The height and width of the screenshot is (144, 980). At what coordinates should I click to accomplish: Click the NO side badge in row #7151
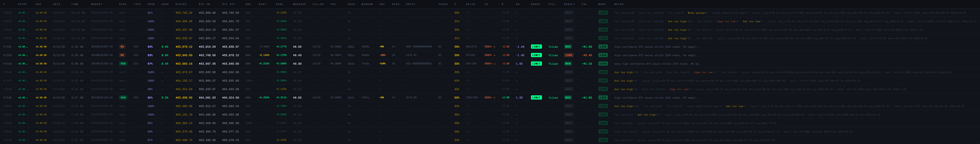pos(122,47)
